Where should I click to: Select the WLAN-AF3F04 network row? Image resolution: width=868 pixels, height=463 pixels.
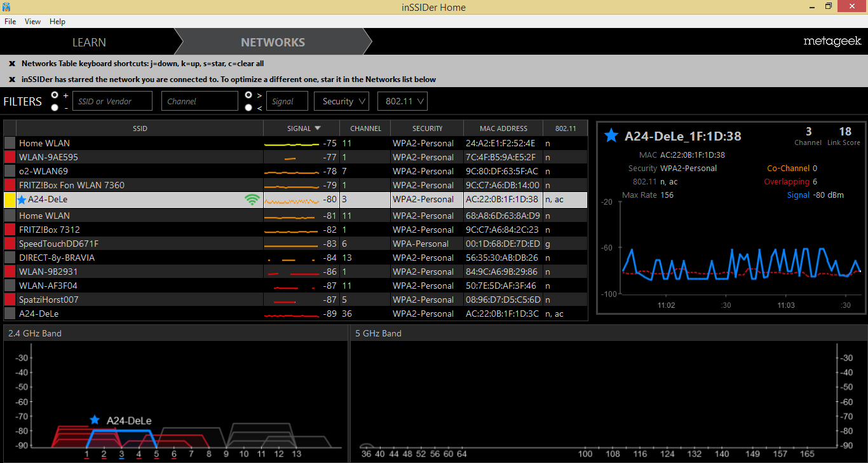[295, 286]
